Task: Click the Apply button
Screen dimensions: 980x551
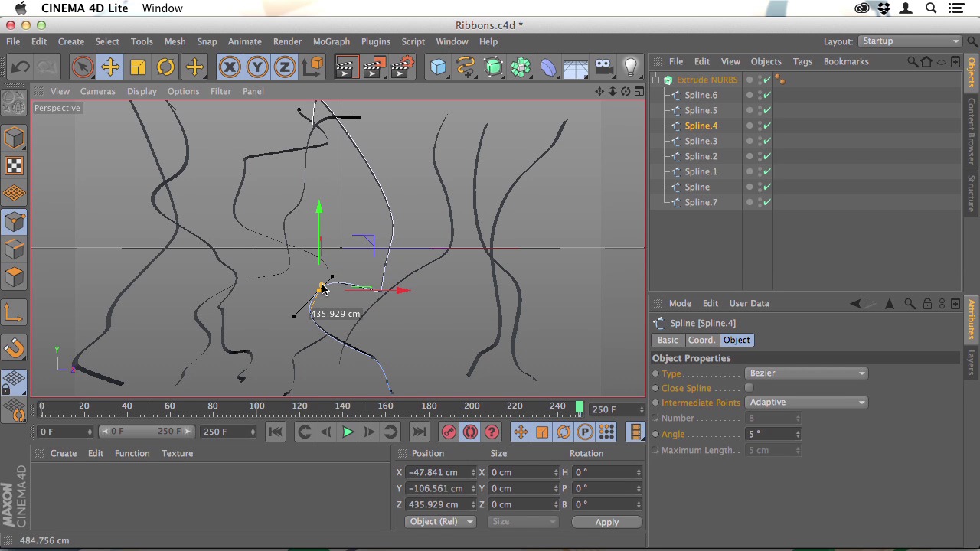Action: click(606, 522)
